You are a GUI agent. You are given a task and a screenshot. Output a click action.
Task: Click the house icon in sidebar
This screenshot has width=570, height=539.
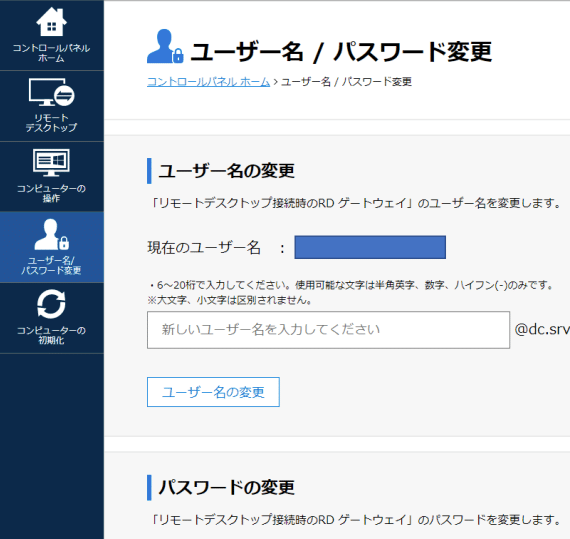point(51,22)
